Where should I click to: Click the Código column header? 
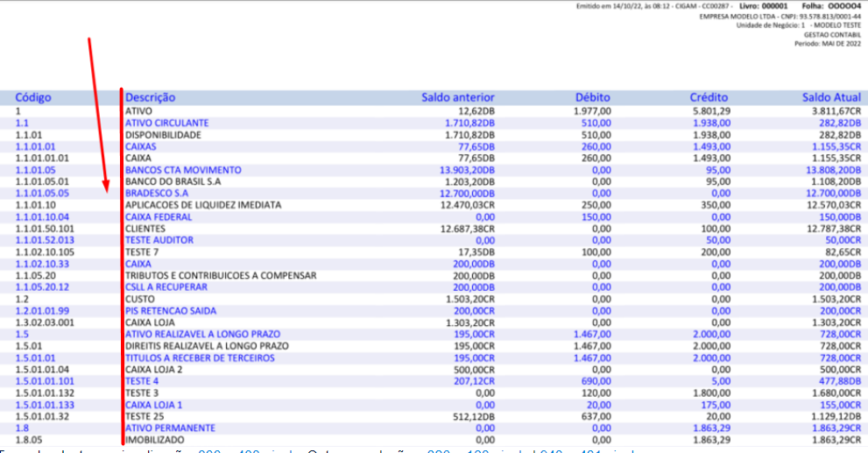(x=32, y=97)
